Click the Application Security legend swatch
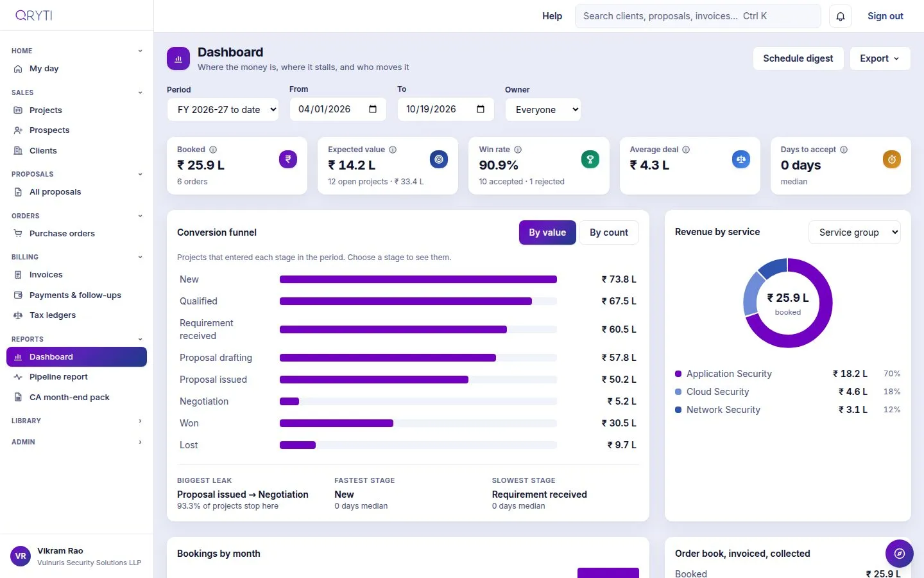This screenshot has height=578, width=924. (x=678, y=374)
